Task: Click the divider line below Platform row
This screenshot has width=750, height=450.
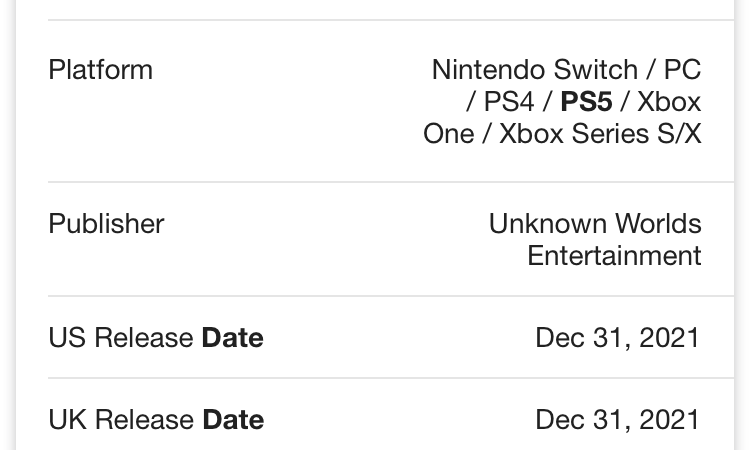Action: 391,182
